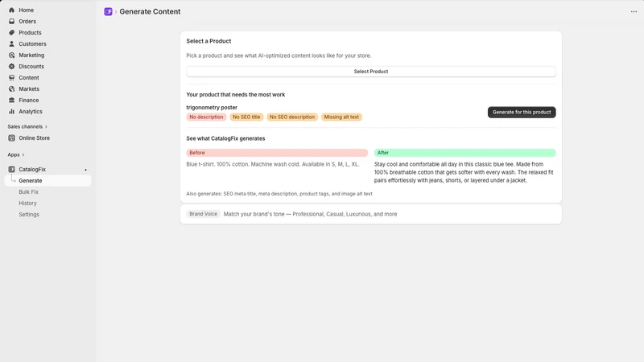The height and width of the screenshot is (362, 644).
Task: Click the 'Also generates: SEO meta title' note
Action: click(279, 194)
